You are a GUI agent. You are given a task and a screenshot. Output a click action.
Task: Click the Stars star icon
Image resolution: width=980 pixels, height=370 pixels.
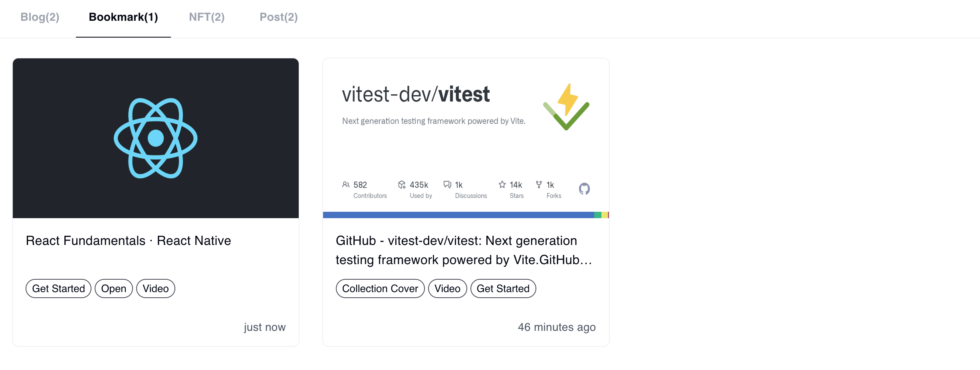(x=502, y=185)
